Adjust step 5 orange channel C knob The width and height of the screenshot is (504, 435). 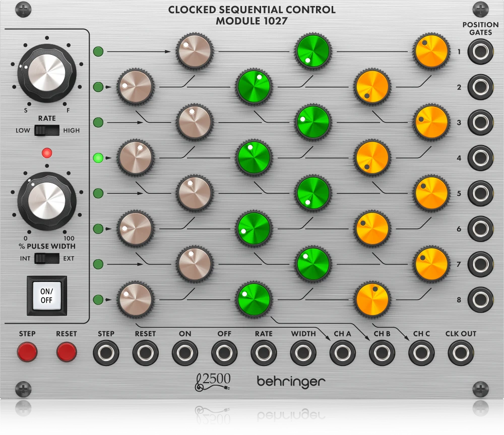tap(431, 193)
